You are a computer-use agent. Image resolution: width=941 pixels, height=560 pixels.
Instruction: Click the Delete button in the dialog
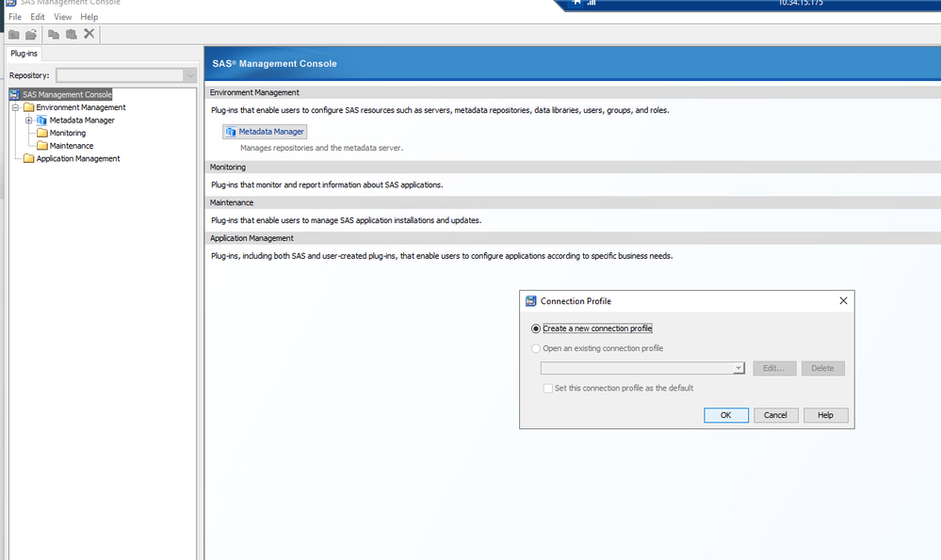coord(822,368)
